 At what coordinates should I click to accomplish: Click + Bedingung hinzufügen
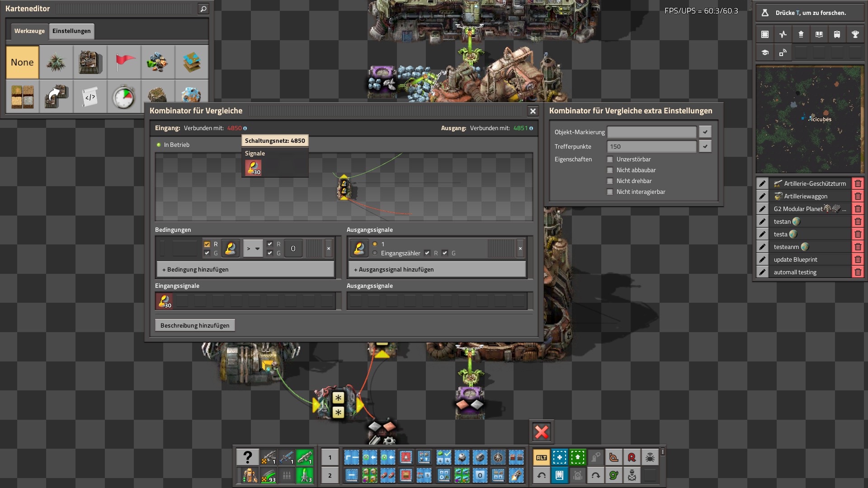pyautogui.click(x=245, y=269)
